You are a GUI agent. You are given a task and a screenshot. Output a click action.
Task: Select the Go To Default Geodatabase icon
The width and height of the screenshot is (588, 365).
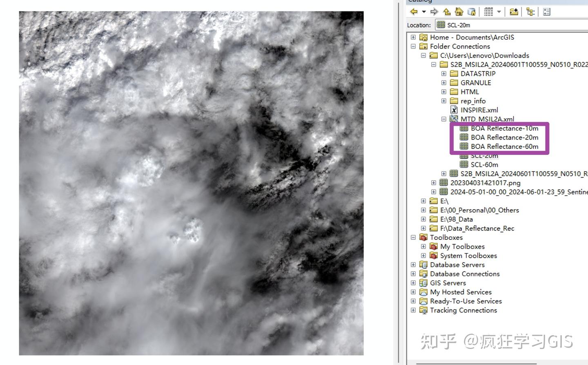(471, 11)
